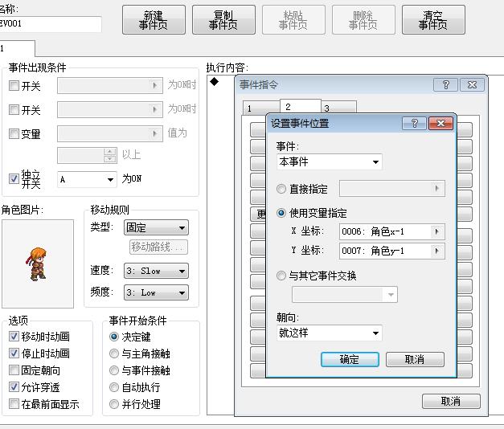The width and height of the screenshot is (504, 429).
Task: Close the 事件指令 window
Action: click(x=472, y=85)
